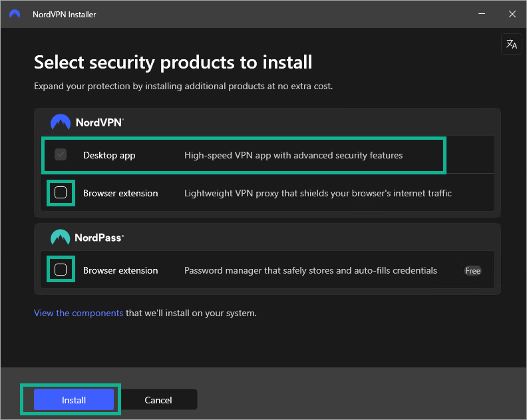Click the Cancel button
Screen dimensions: 527x420
pos(158,399)
